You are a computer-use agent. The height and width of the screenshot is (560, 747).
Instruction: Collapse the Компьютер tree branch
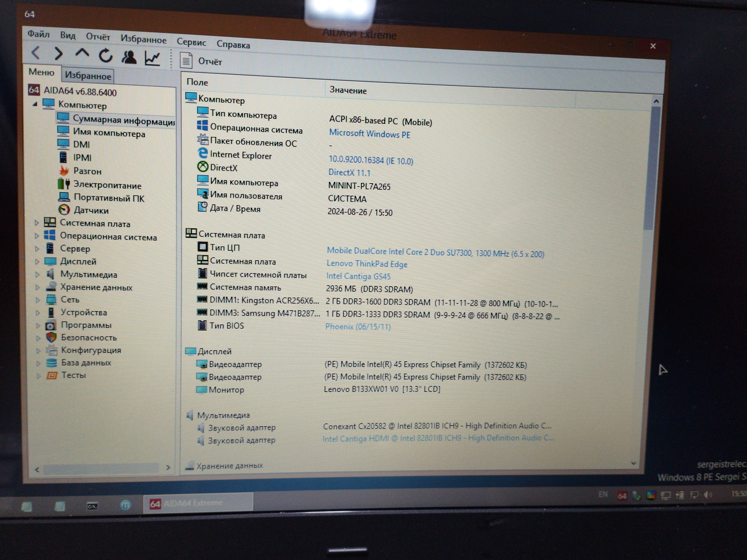(x=35, y=104)
